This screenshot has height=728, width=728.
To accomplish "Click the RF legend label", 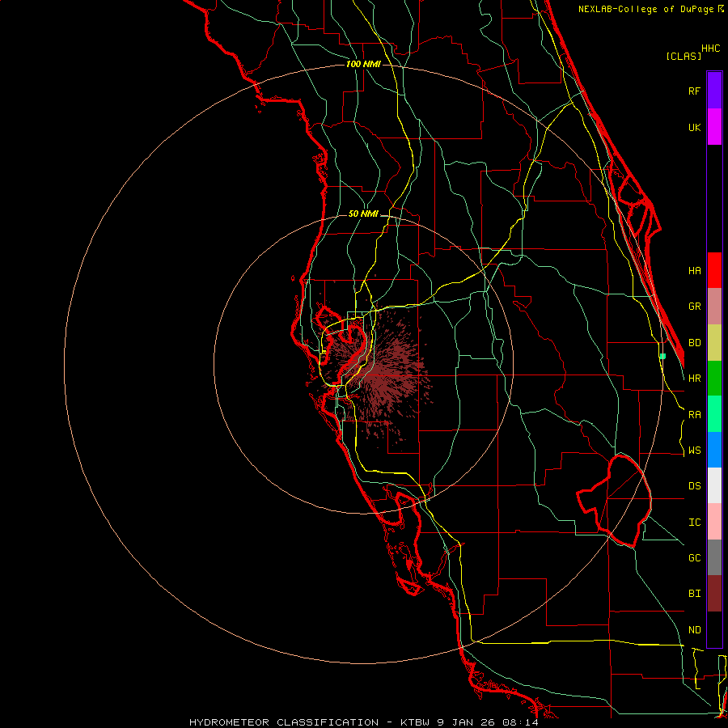I will coord(694,91).
